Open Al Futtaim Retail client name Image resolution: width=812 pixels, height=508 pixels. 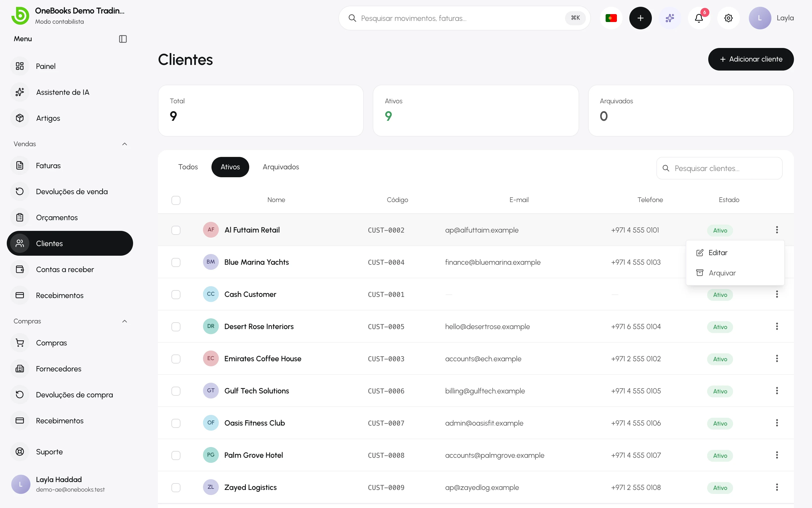click(252, 230)
